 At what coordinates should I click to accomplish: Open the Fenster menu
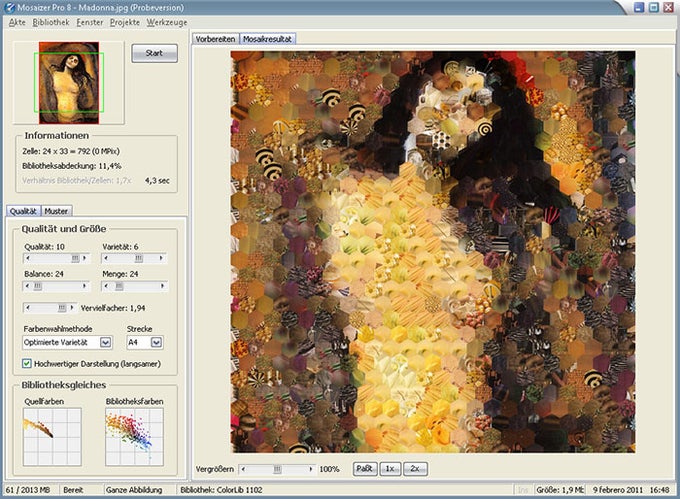pyautogui.click(x=90, y=22)
